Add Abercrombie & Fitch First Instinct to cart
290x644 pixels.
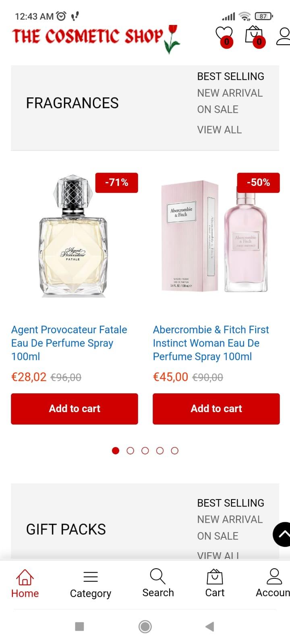click(216, 409)
